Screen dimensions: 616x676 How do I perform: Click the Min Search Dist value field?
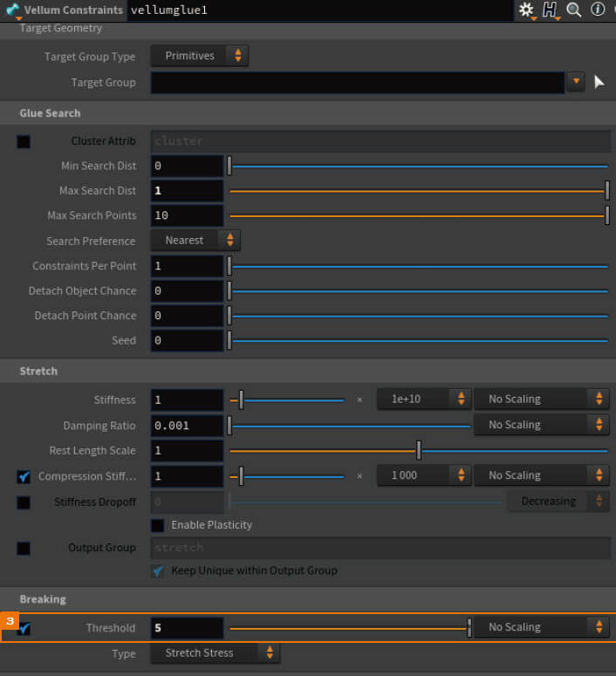pos(188,166)
